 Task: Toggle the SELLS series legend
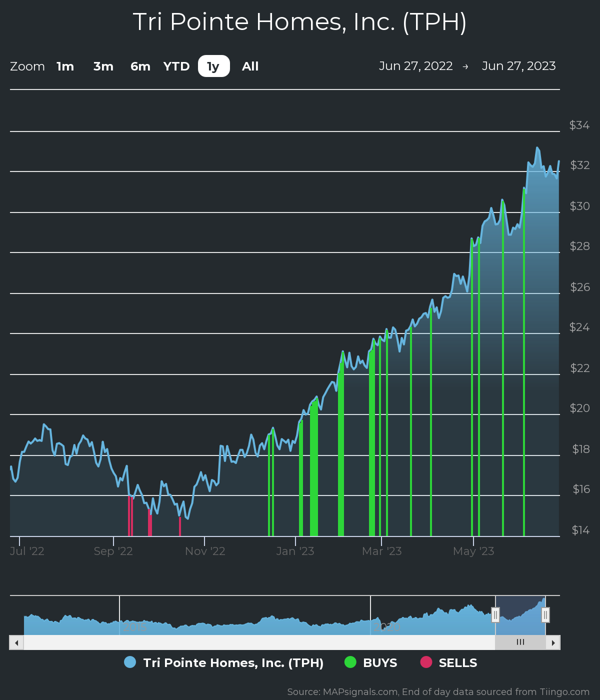click(x=448, y=662)
